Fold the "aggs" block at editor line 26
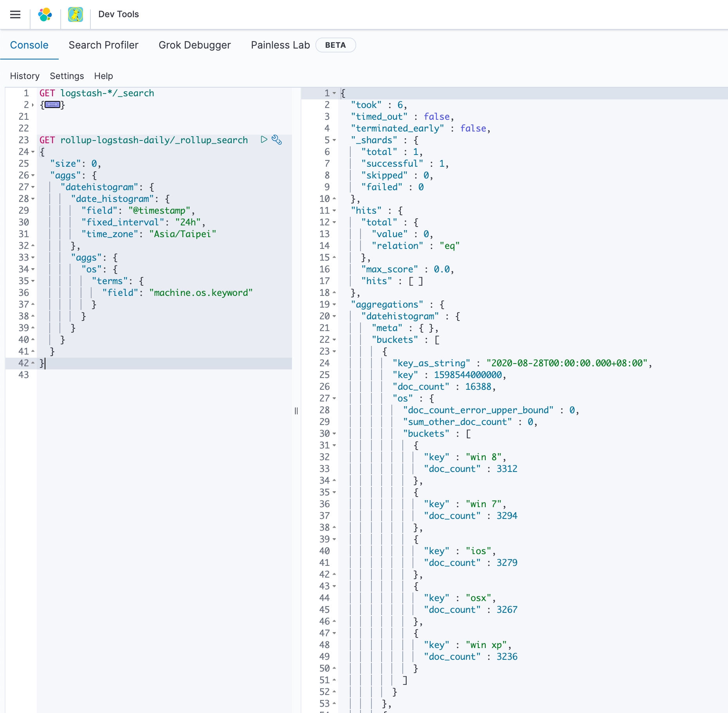 pyautogui.click(x=33, y=175)
